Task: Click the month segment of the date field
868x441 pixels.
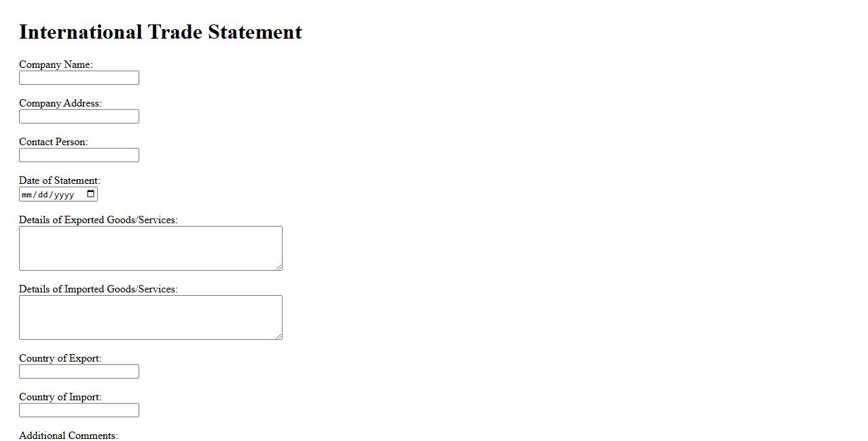Action: (26, 195)
